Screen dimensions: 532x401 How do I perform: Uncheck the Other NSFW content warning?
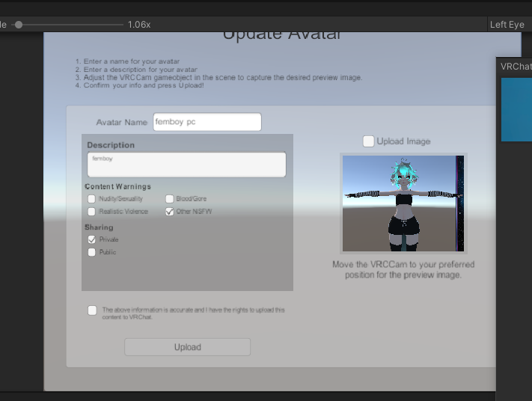coord(170,212)
